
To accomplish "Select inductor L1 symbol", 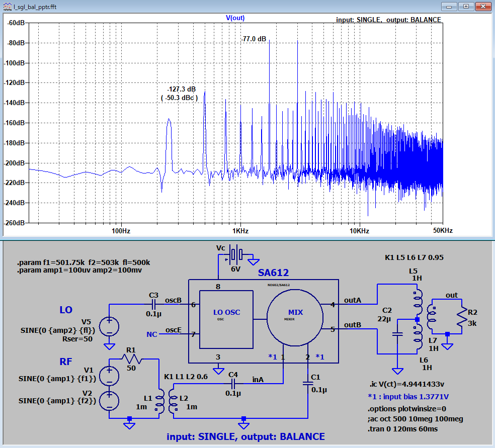I will [x=160, y=401].
